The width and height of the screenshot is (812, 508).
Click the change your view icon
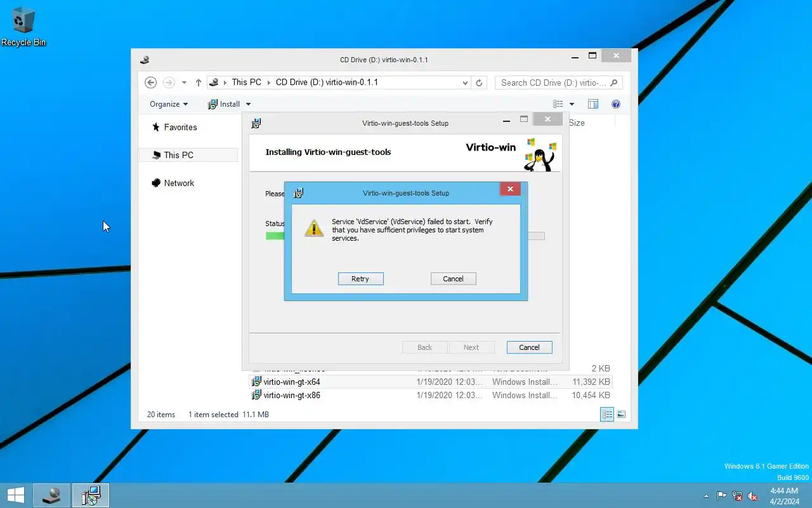(558, 104)
